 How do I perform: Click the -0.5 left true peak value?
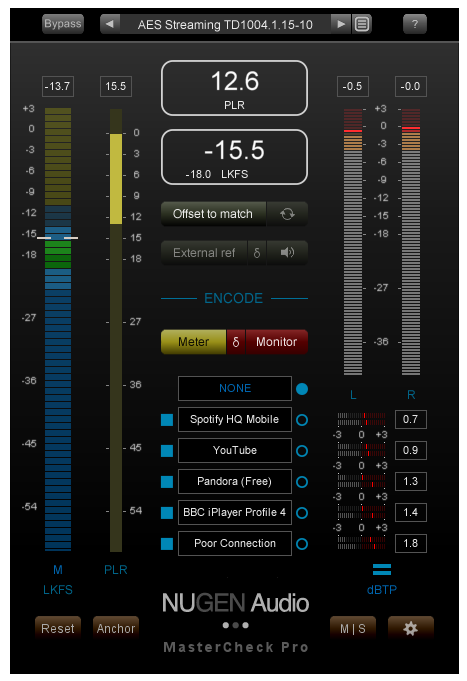pos(352,86)
